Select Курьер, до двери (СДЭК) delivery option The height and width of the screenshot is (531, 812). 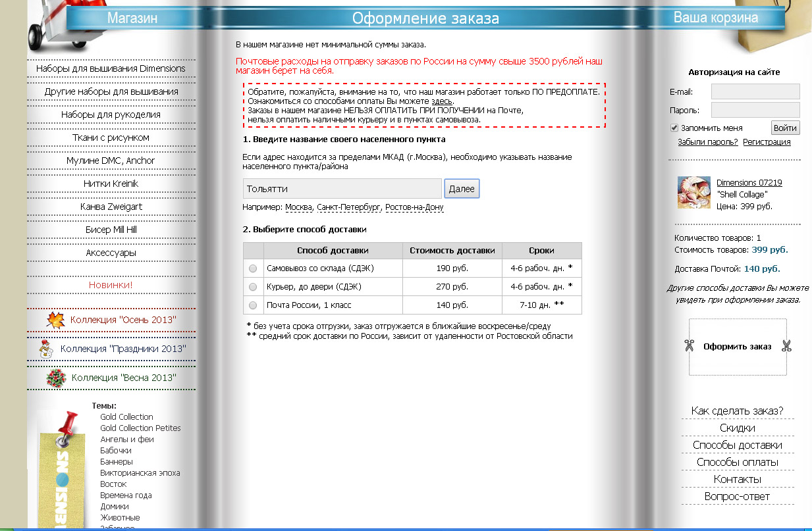pyautogui.click(x=253, y=288)
